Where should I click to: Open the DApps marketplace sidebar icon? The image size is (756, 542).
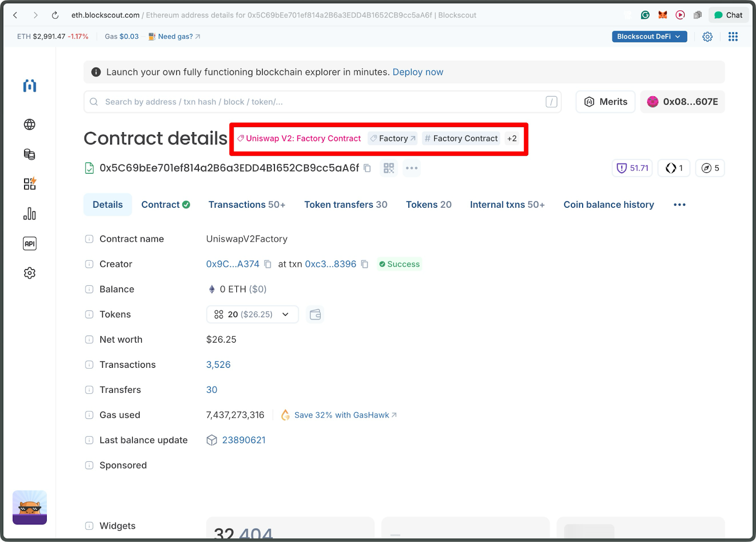pos(29,184)
